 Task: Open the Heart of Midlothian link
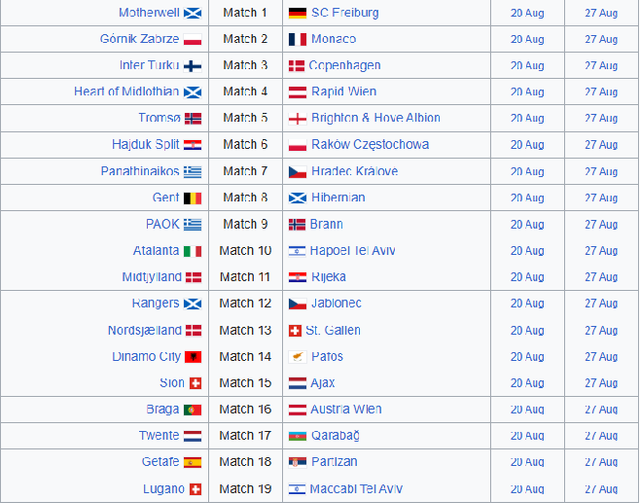pyautogui.click(x=127, y=91)
